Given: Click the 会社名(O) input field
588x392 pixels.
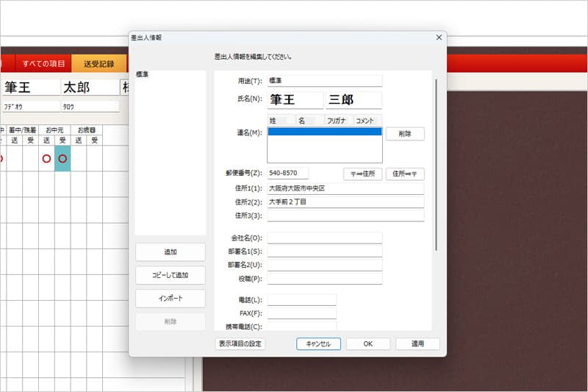Looking at the screenshot, I should 325,238.
